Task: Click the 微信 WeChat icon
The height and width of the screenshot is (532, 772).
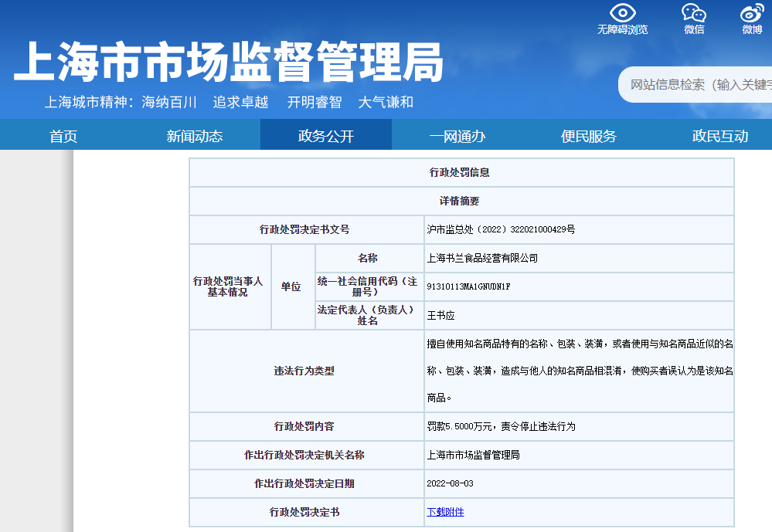Action: 693,14
